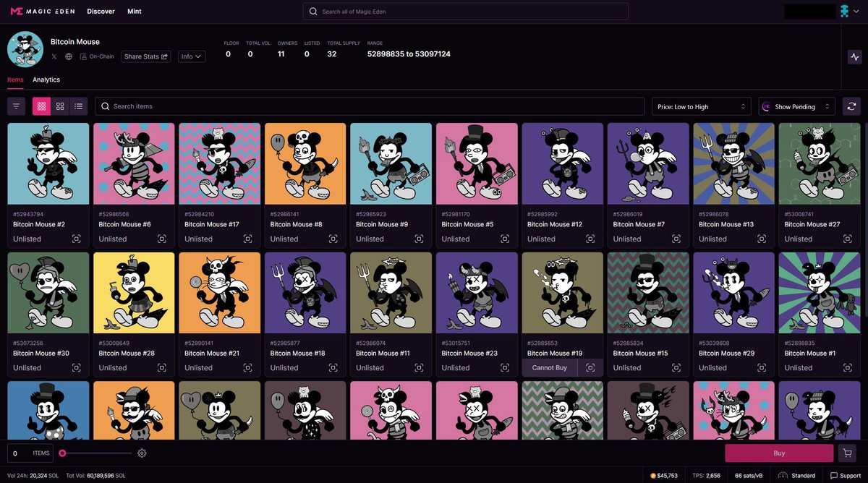868x483 pixels.
Task: Click the scan icon on Bitcoin Mouse #9
Action: [419, 239]
